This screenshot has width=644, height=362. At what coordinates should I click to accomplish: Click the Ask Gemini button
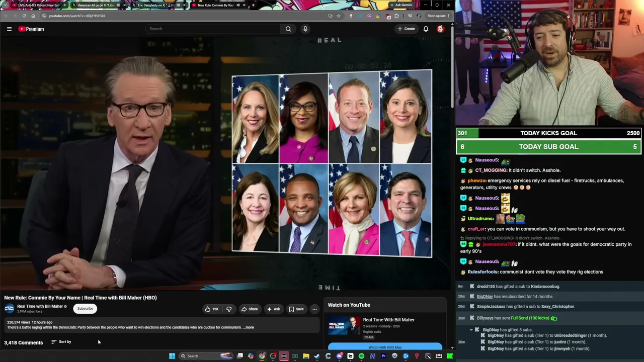click(401, 5)
